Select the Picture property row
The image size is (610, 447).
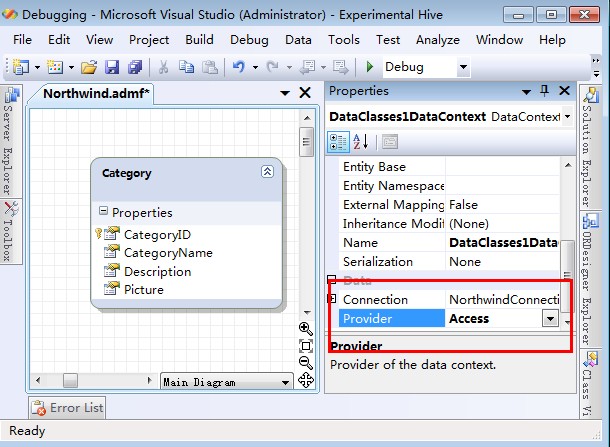point(144,290)
